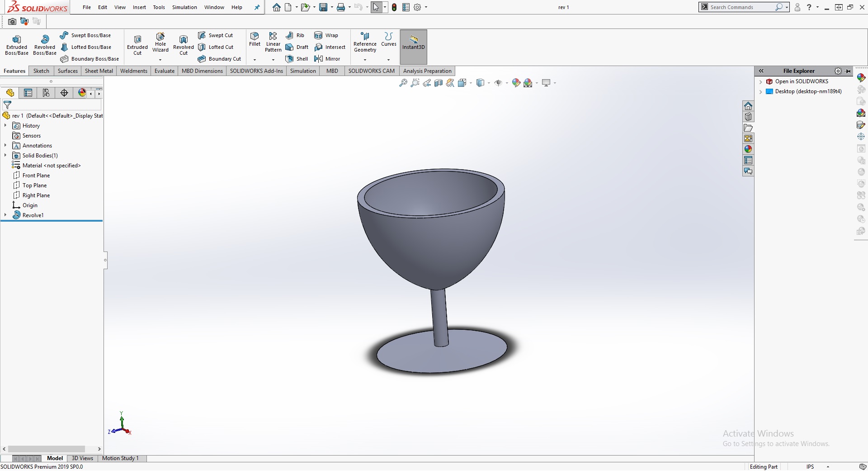Select the Mirror feature tool

coord(327,59)
